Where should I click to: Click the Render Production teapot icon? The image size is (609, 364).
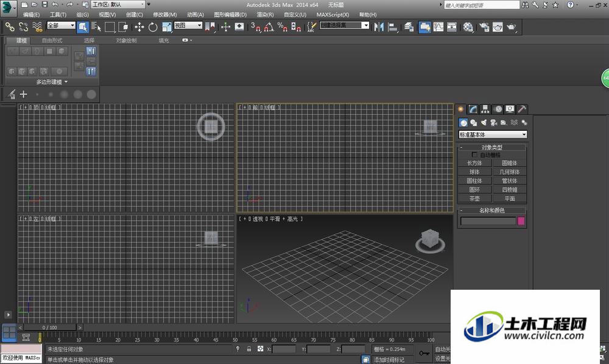click(512, 27)
